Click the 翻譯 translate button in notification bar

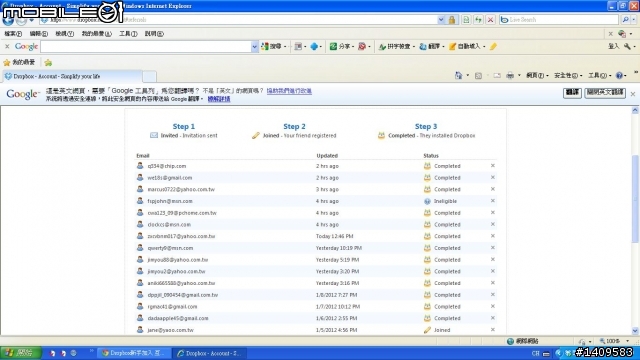572,93
